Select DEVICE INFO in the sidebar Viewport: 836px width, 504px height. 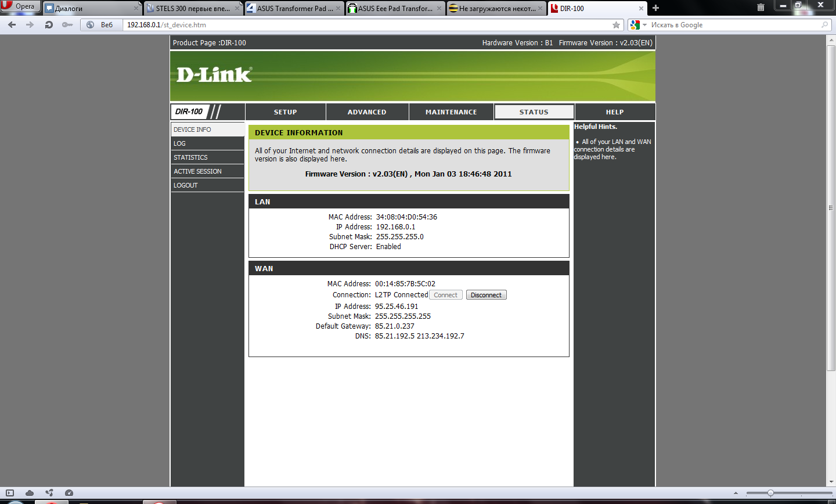[207, 129]
